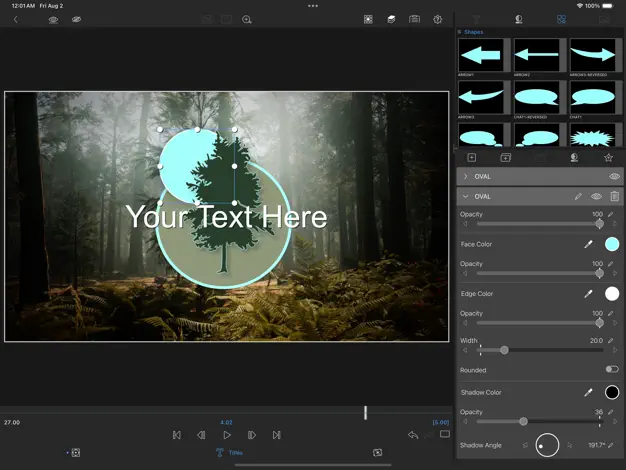Viewport: 626px width, 470px height.
Task: Open the zoom magnifier tool in top toolbar
Action: coord(247,19)
